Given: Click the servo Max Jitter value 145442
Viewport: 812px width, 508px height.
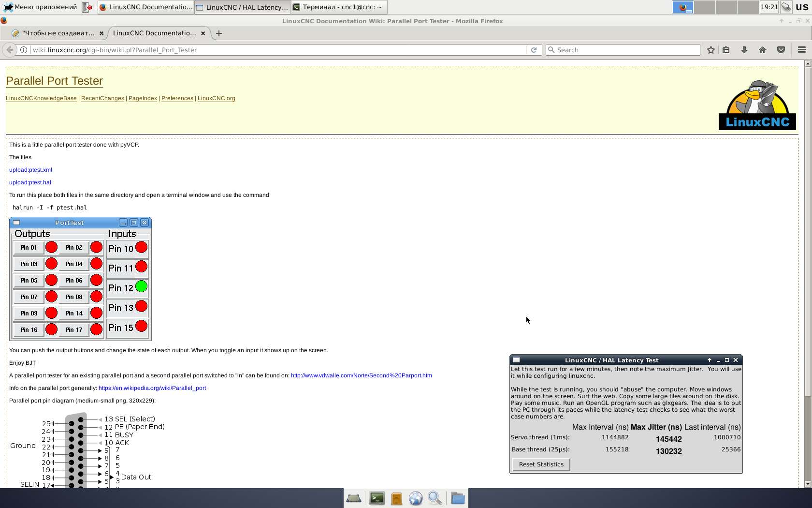Looking at the screenshot, I should (669, 439).
